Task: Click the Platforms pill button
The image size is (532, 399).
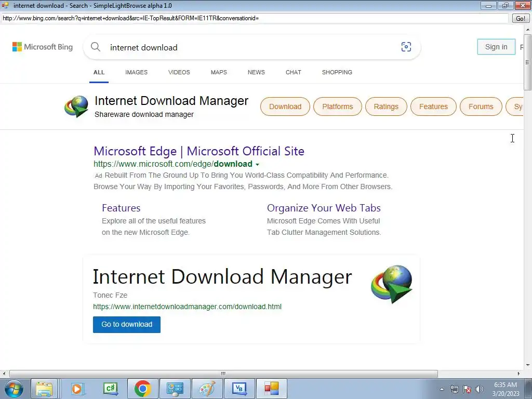Action: pyautogui.click(x=338, y=107)
